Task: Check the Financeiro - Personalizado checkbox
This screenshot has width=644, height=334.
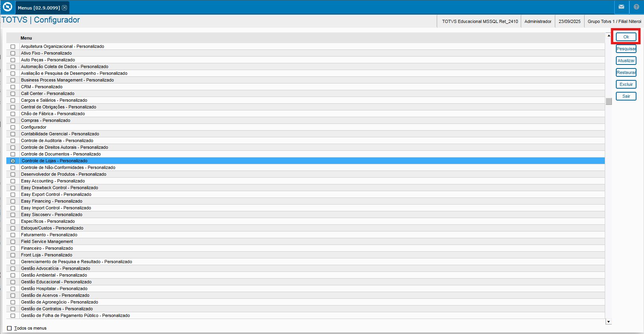Action: [x=13, y=249]
